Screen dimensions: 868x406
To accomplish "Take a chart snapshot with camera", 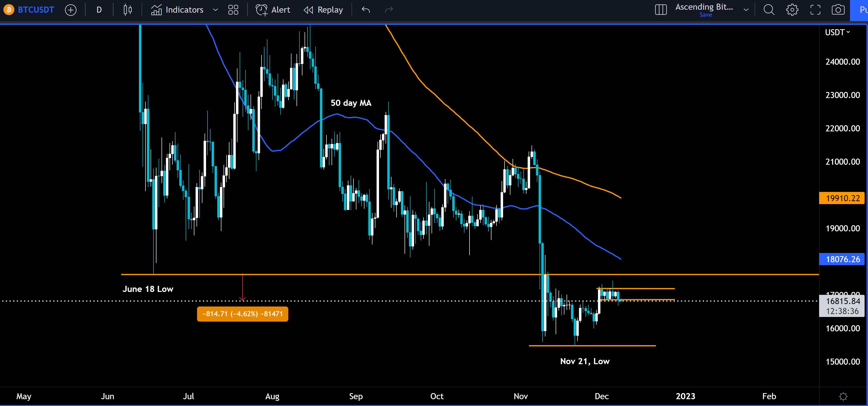I will coord(838,10).
